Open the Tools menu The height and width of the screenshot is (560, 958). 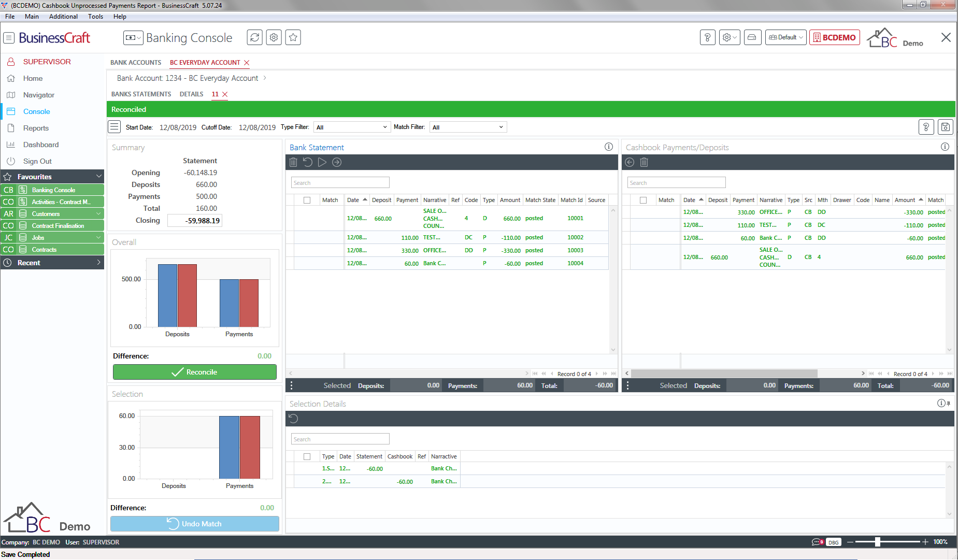pyautogui.click(x=95, y=17)
